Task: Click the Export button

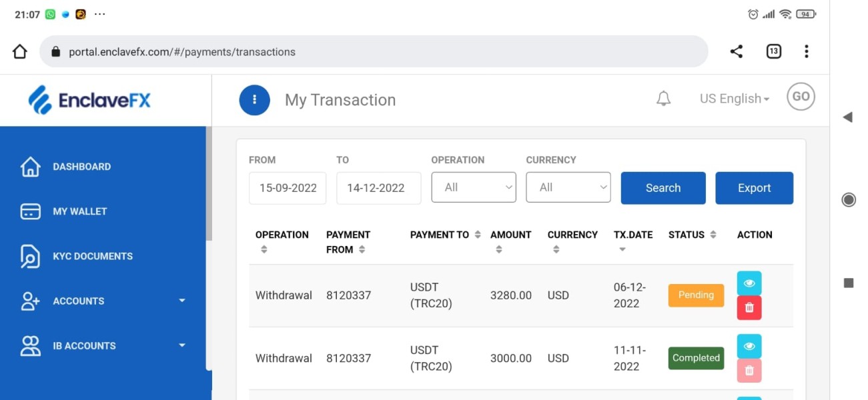Action: (x=754, y=188)
